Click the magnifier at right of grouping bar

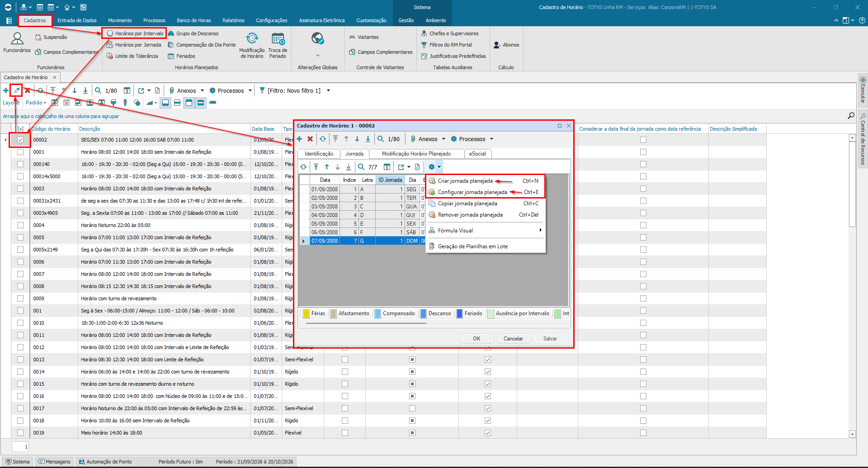coord(851,116)
